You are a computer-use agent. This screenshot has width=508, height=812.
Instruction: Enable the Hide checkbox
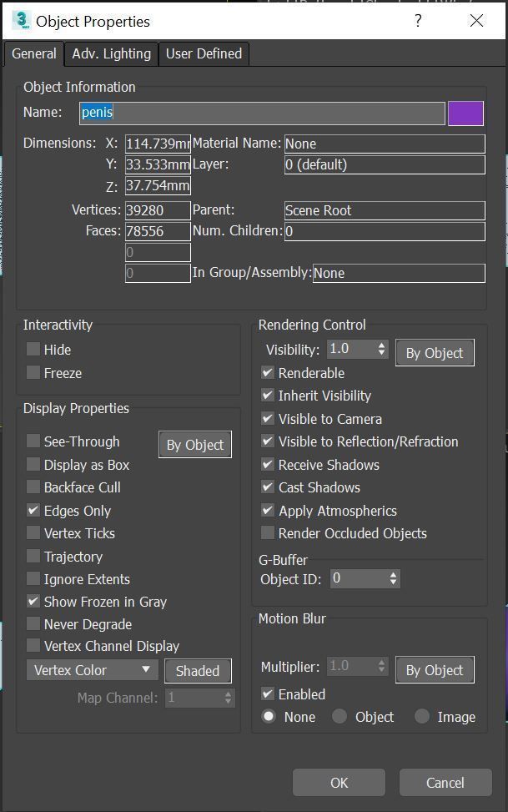coord(33,350)
